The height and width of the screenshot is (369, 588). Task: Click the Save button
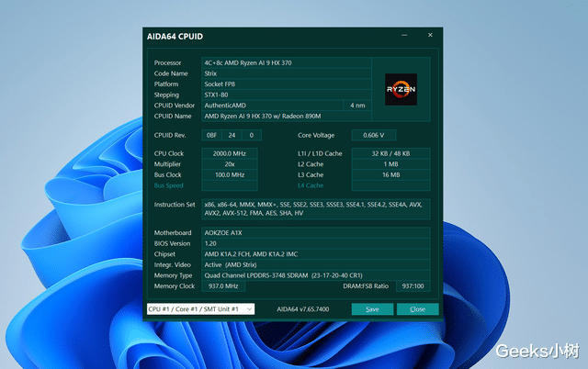pos(372,309)
